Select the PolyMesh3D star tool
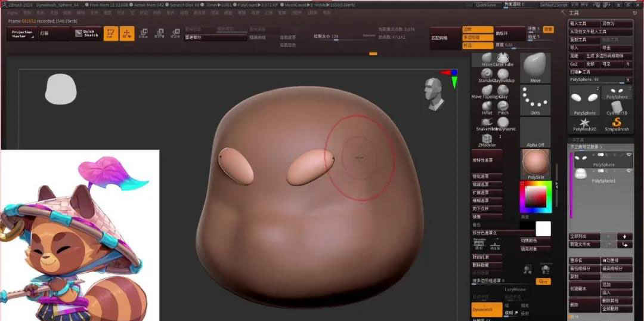Screen dimensions: 644x321 [x=584, y=125]
